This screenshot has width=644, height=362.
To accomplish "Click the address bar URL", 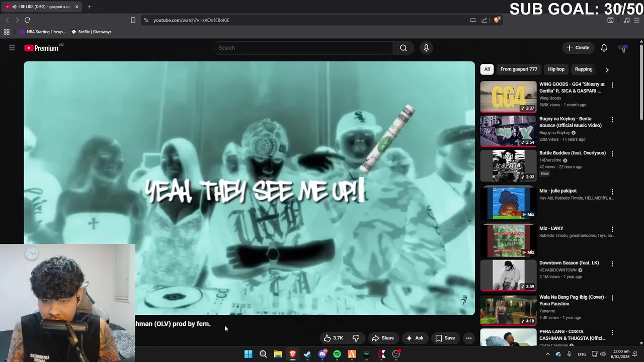I will (x=191, y=20).
